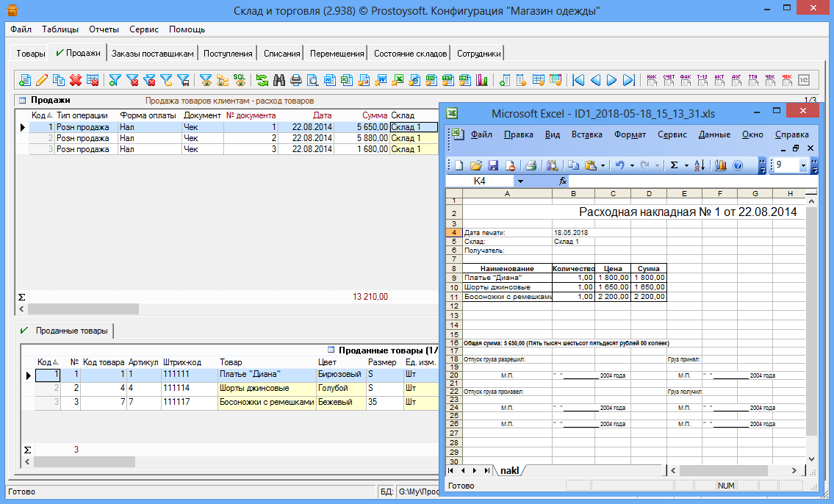834x504 pixels.
Task: Click the Excel formula bar input
Action: click(691, 181)
